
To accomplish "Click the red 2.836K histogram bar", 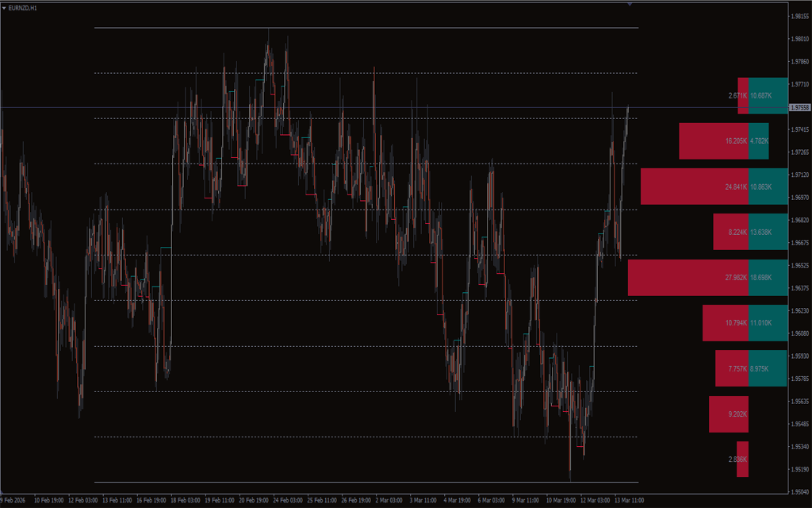I will [742, 460].
